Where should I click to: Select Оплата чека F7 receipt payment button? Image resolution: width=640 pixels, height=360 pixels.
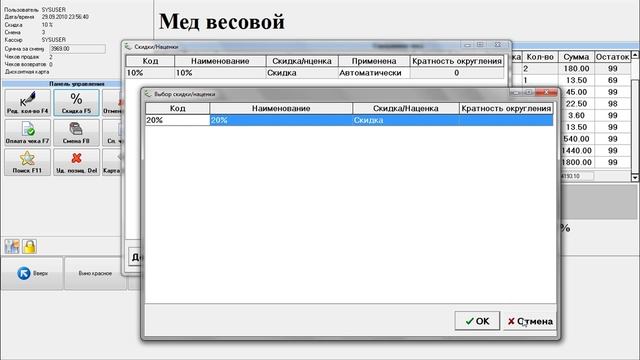pos(27,132)
